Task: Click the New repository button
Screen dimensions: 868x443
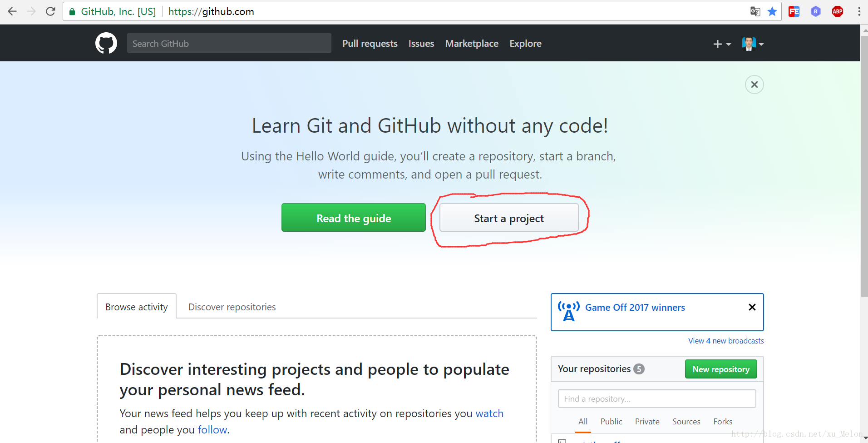Action: pyautogui.click(x=721, y=369)
